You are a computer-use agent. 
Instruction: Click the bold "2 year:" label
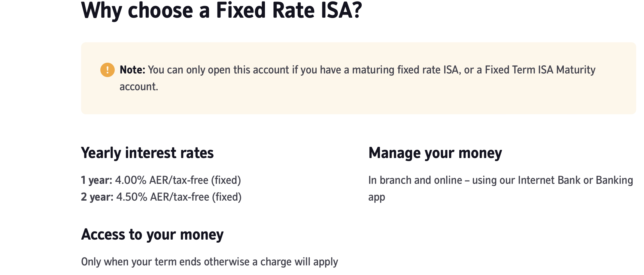click(97, 197)
